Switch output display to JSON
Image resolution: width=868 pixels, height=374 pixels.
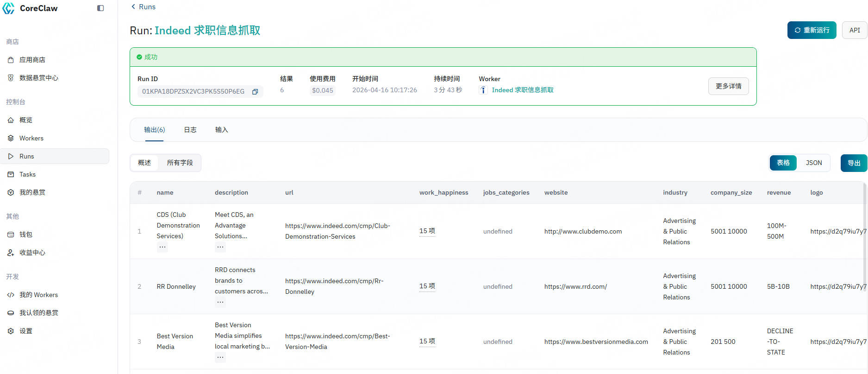(x=814, y=163)
